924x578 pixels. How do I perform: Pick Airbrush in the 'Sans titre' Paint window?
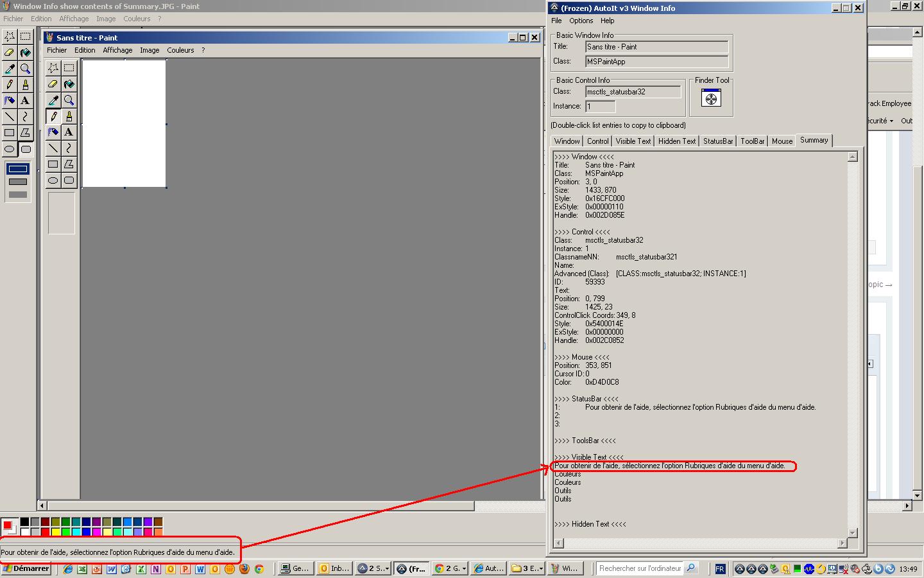53,132
